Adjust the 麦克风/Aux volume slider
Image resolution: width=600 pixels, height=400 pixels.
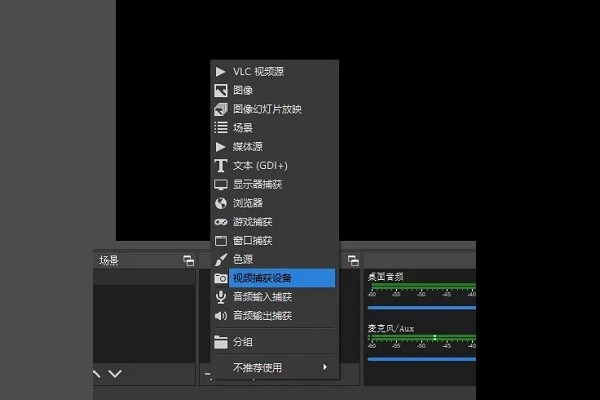(x=422, y=359)
